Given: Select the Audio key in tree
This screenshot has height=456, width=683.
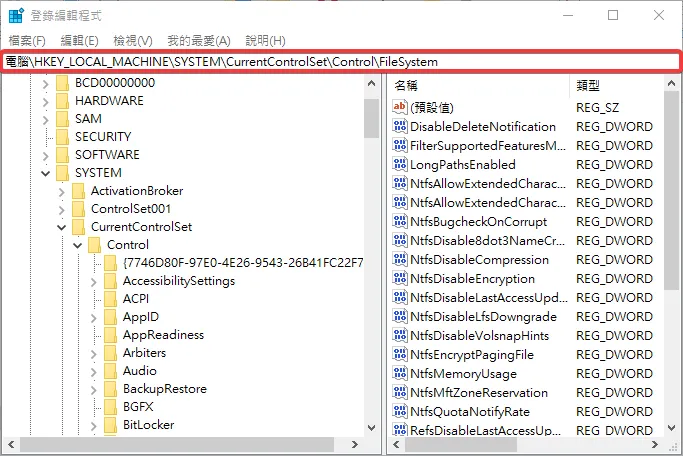Looking at the screenshot, I should click(140, 371).
